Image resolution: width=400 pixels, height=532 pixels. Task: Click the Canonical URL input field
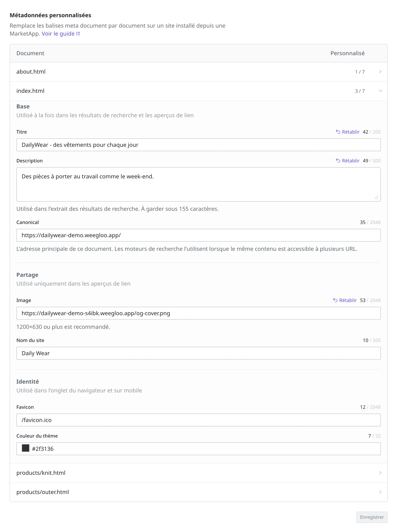coord(198,235)
